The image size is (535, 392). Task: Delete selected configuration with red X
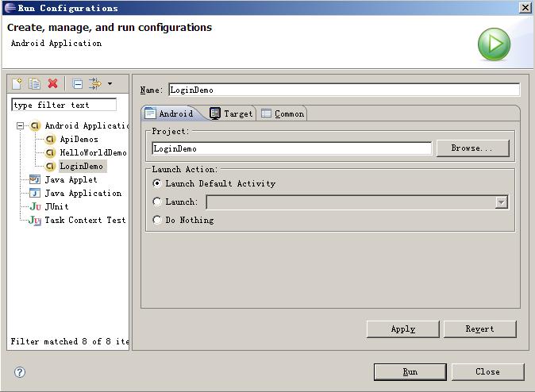(x=53, y=83)
